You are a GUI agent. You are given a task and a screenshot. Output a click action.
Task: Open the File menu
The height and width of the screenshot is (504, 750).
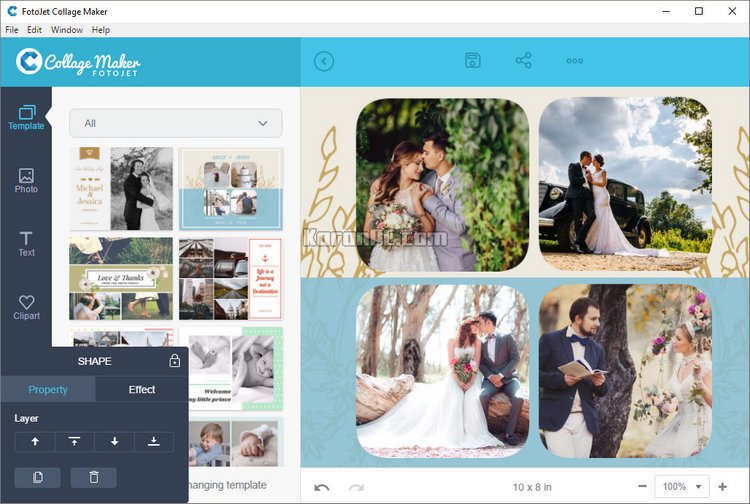[12, 30]
